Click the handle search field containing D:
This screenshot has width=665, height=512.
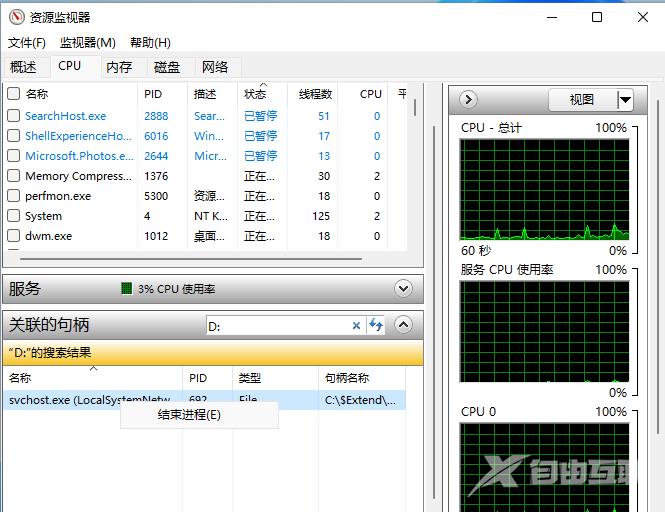(x=278, y=326)
